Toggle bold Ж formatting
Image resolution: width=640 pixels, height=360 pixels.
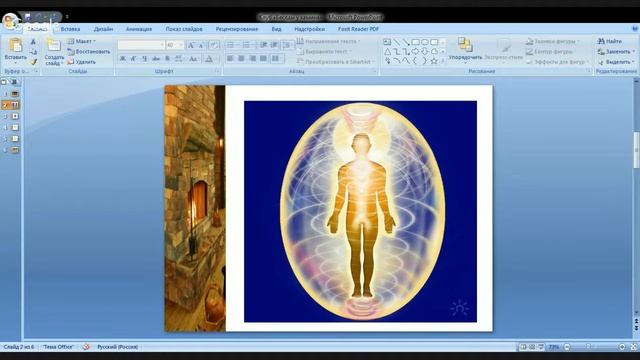tap(122, 59)
